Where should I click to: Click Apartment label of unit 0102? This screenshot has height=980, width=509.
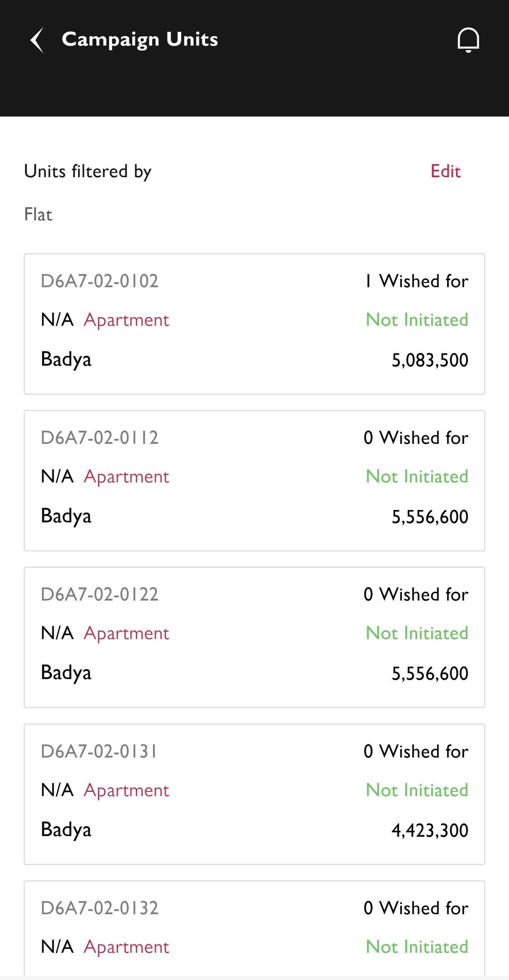(x=126, y=320)
